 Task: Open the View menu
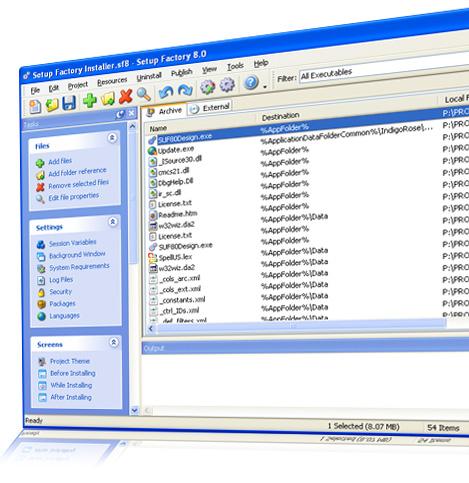(209, 69)
